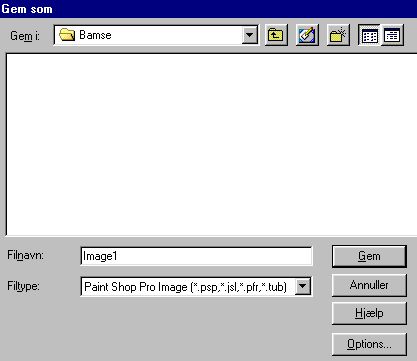The width and height of the screenshot is (417, 361).
Task: Click the empty file list area
Action: coord(211,144)
